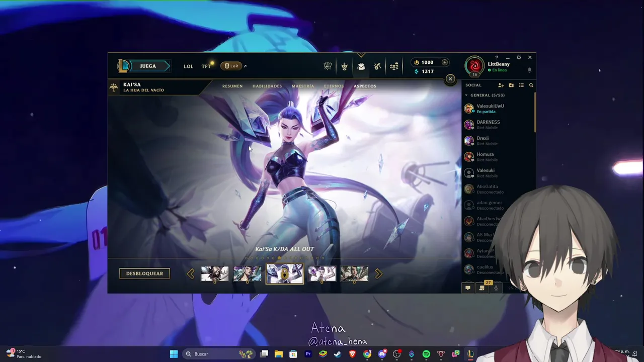Viewport: 644px width, 362px height.
Task: Open the help question mark icon
Action: click(x=497, y=57)
